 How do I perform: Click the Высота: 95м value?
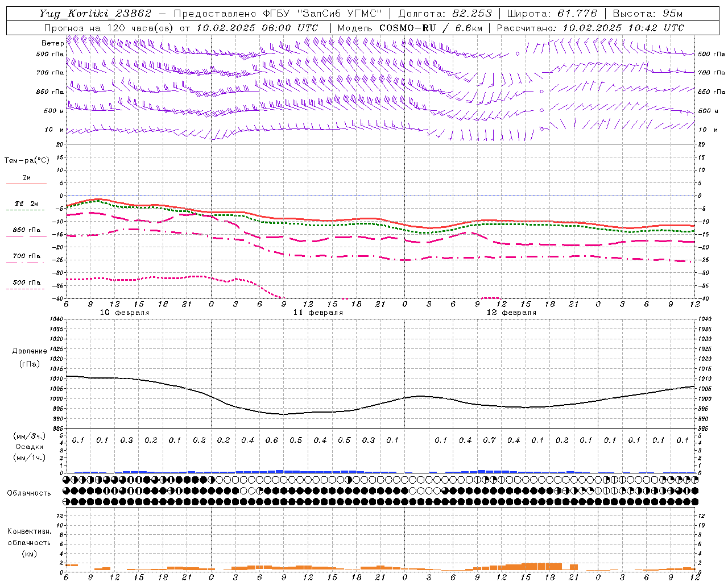(647, 14)
